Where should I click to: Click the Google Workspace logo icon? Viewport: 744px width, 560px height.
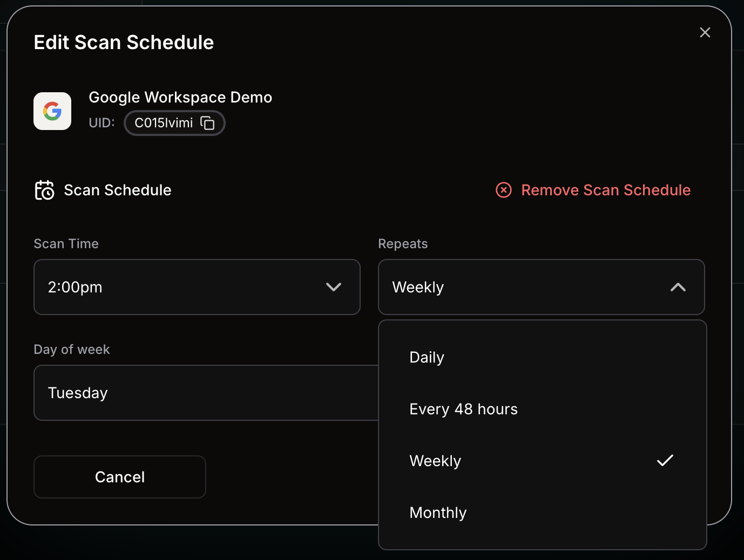(x=52, y=111)
